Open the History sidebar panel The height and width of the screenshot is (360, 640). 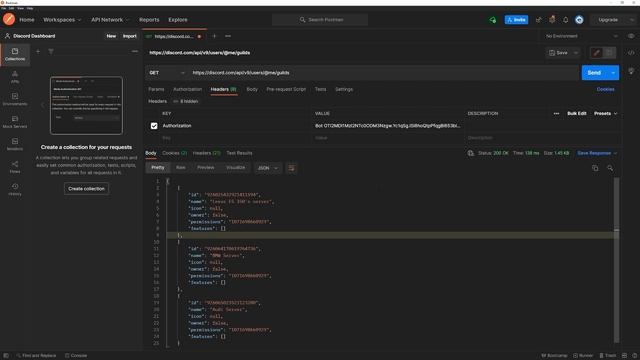15,189
